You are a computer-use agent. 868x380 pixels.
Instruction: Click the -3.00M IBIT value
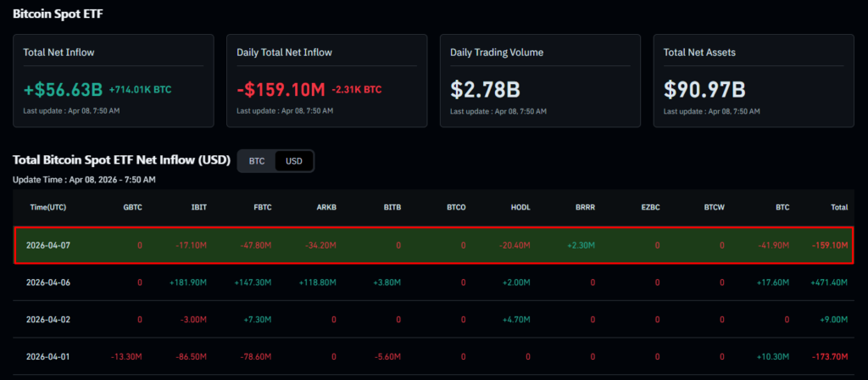(194, 320)
